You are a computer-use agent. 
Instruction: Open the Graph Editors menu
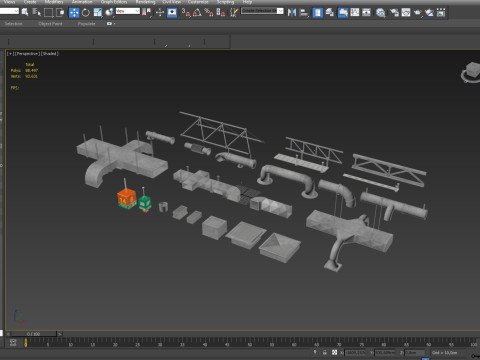coord(114,2)
